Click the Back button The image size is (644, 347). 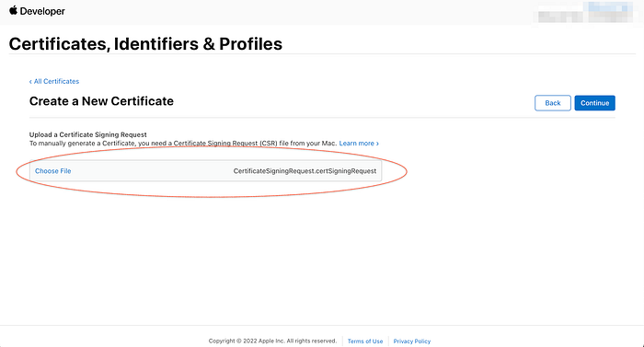[552, 103]
